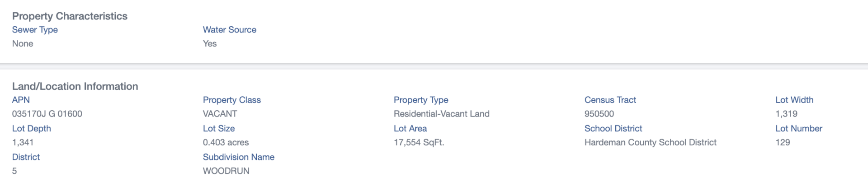Viewport: 868px width, 187px height.
Task: Click the Lot Size label
Action: pos(219,128)
